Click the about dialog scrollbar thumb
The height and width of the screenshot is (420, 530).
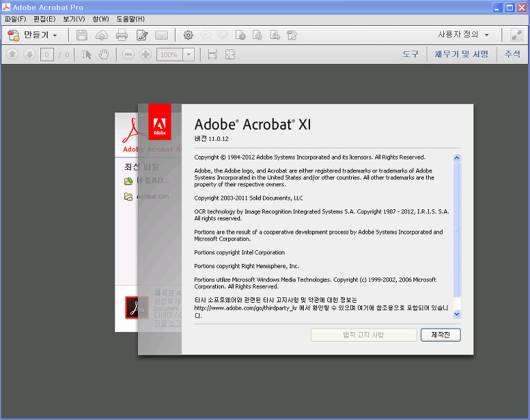[456, 229]
